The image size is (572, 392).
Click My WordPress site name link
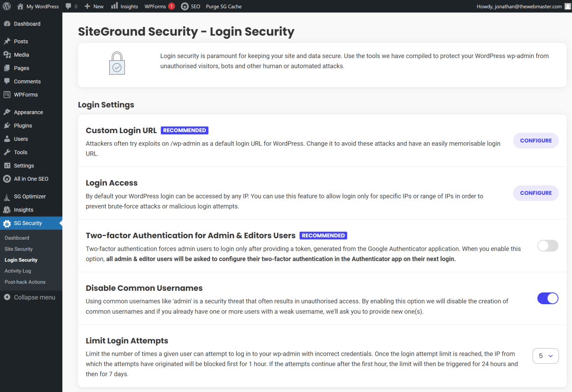pos(43,6)
